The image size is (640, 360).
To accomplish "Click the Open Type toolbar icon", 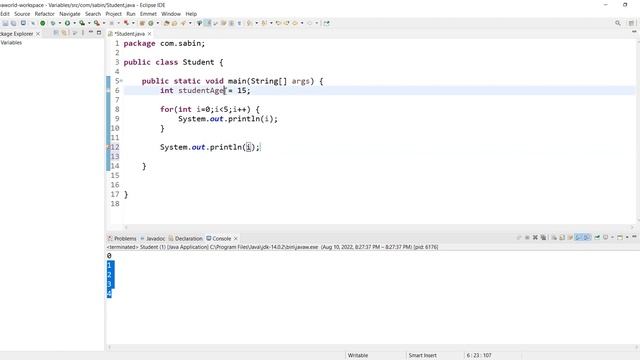I will [167, 23].
